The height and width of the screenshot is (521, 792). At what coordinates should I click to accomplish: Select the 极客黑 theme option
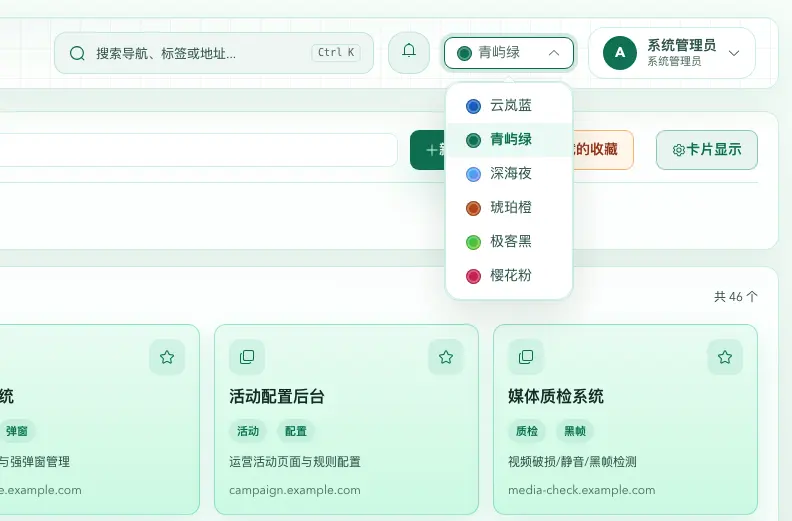[509, 242]
